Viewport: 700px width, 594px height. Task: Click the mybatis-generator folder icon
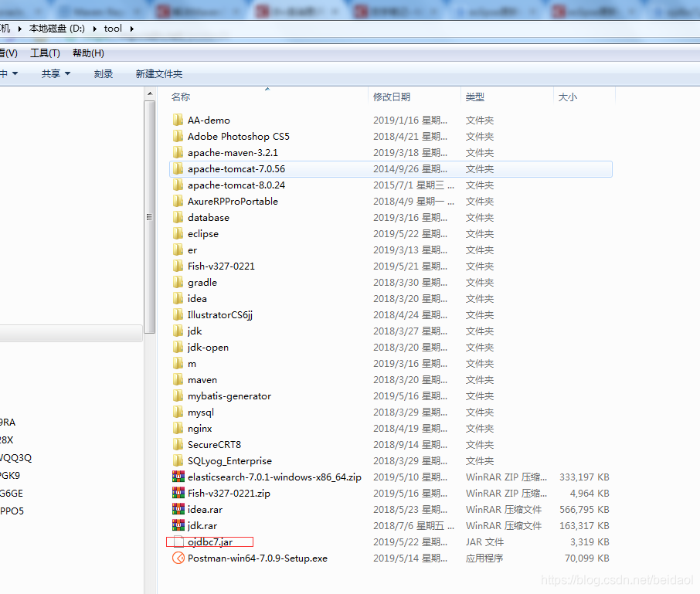pyautogui.click(x=178, y=395)
